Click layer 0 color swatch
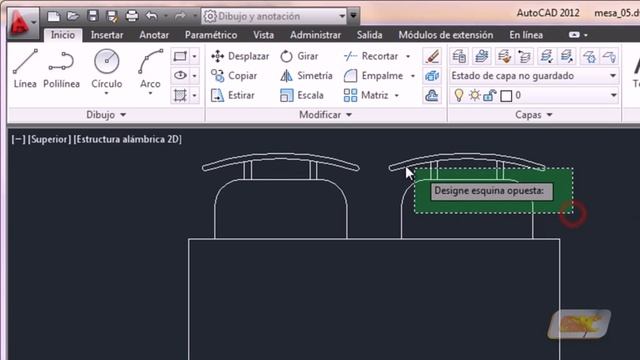Image resolution: width=640 pixels, height=360 pixels. tap(506, 96)
